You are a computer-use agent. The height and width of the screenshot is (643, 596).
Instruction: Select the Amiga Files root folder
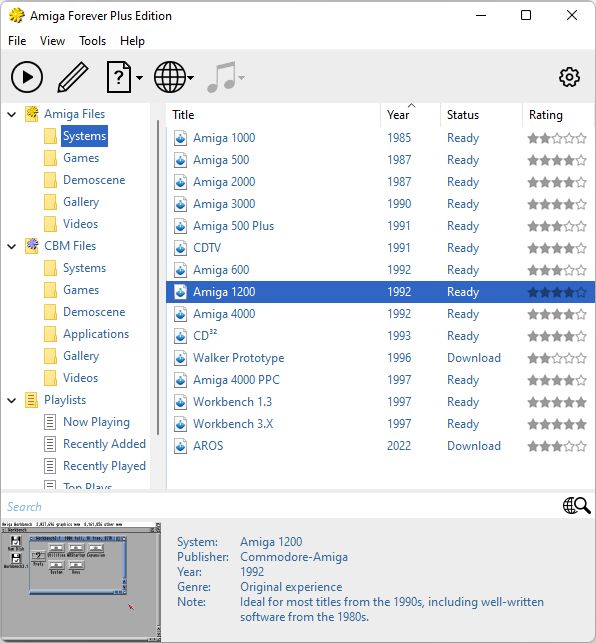[74, 114]
